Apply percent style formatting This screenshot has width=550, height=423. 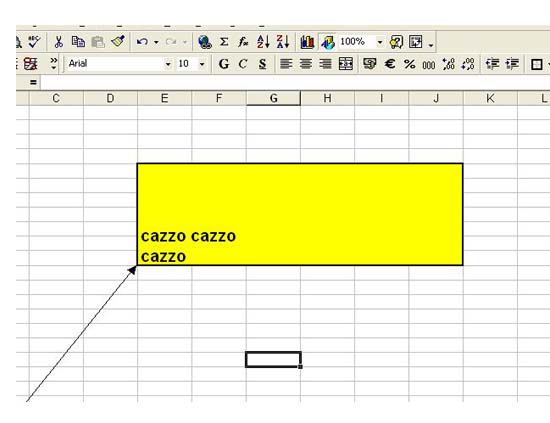pos(409,64)
